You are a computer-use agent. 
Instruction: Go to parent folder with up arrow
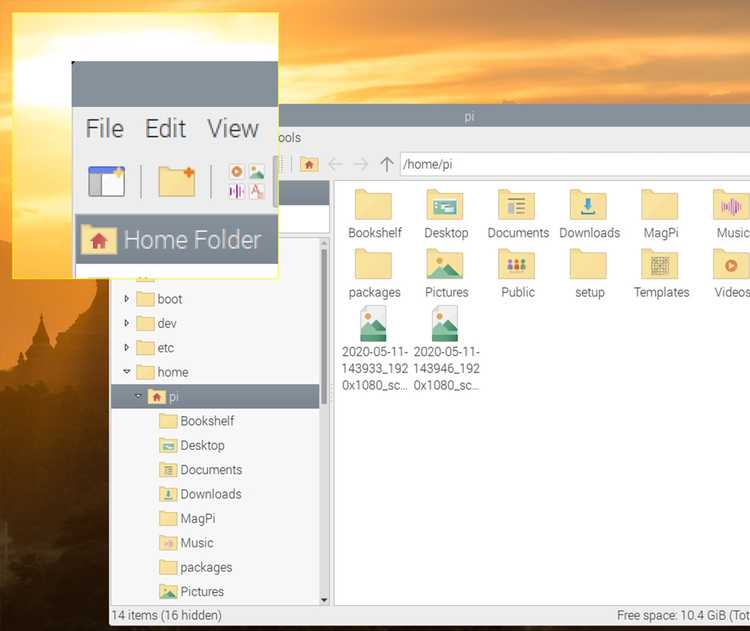click(386, 164)
